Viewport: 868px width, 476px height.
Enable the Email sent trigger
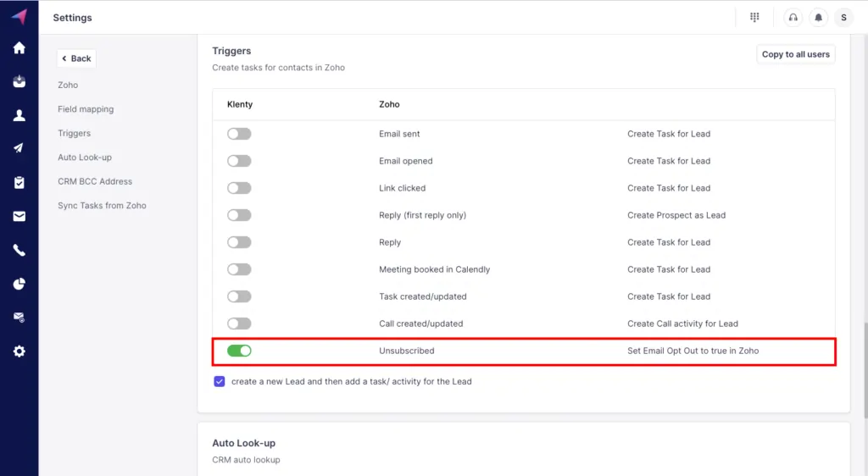[x=239, y=134]
